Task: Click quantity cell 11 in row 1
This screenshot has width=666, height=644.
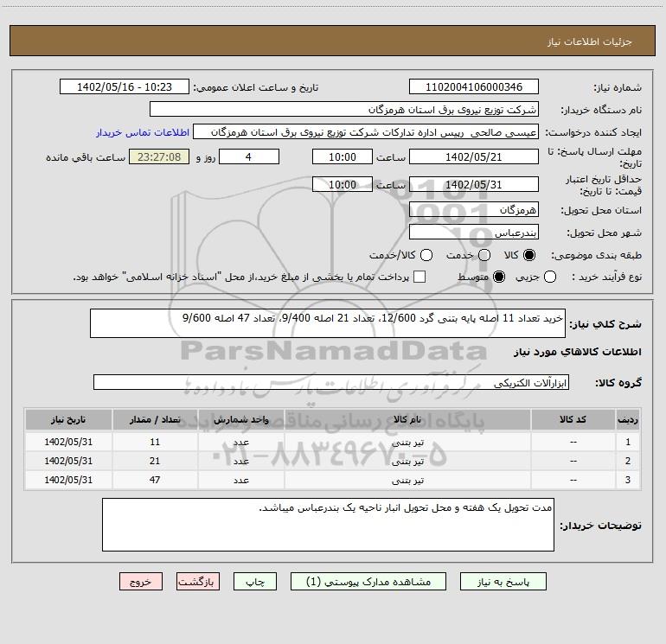Action: [x=155, y=442]
